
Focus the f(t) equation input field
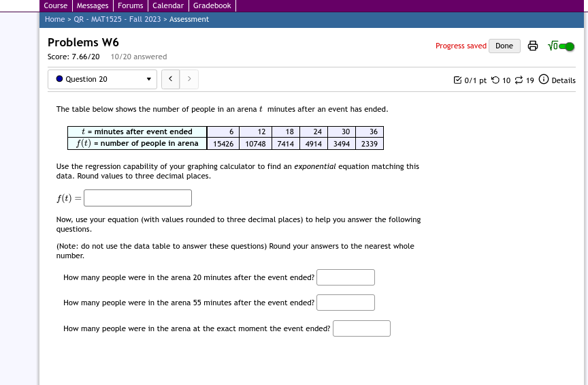click(137, 198)
